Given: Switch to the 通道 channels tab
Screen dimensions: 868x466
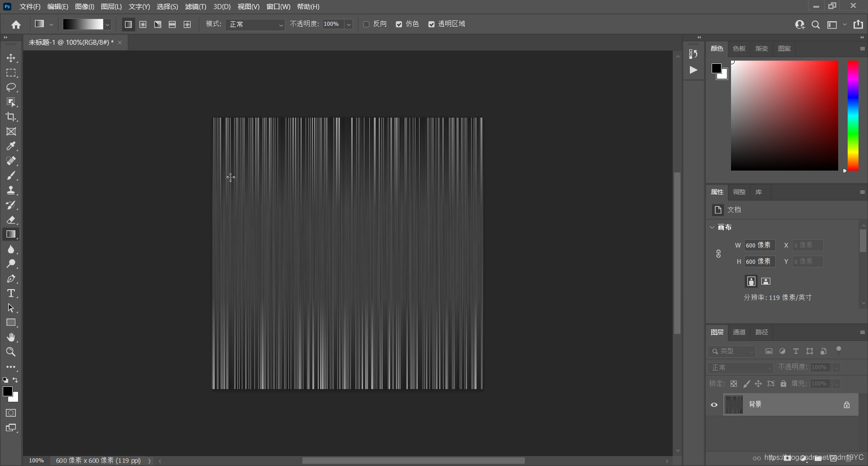Looking at the screenshot, I should tap(739, 332).
